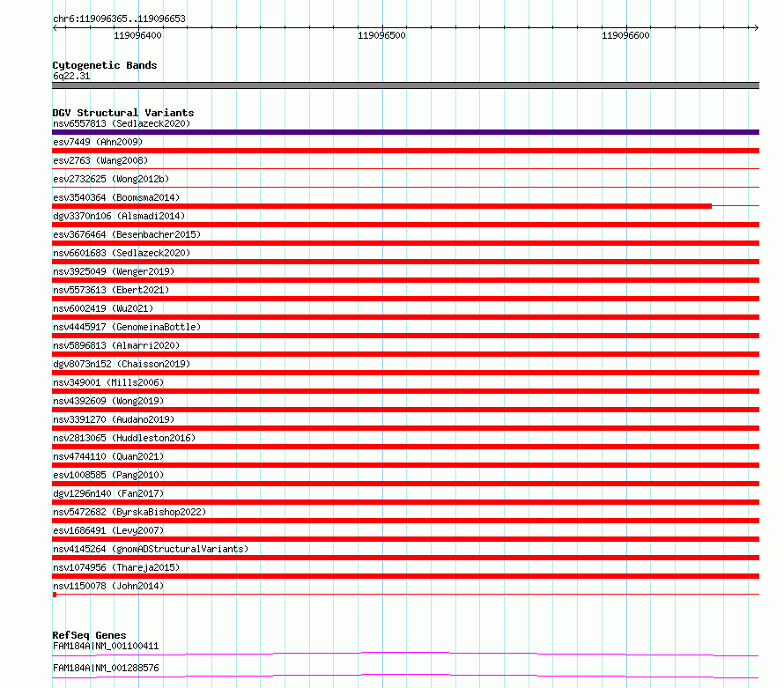
Task: Select nsv6002419 (Wu2021) label
Action: [x=103, y=308]
